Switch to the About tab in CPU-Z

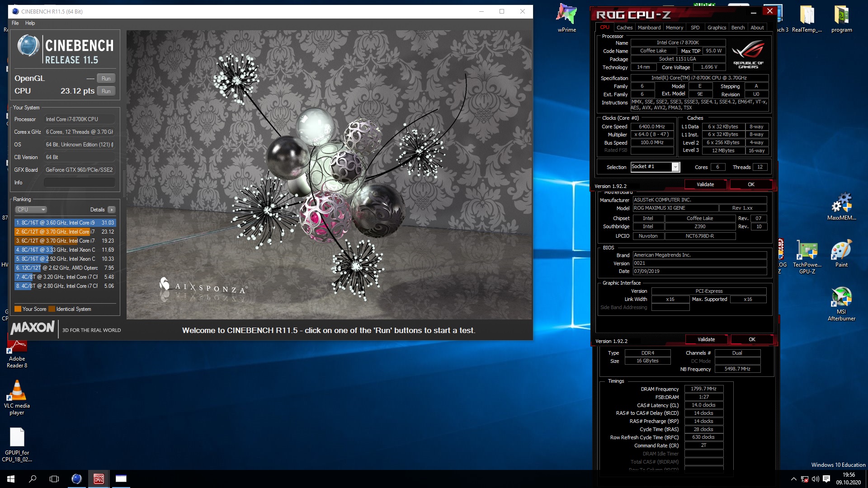[757, 28]
